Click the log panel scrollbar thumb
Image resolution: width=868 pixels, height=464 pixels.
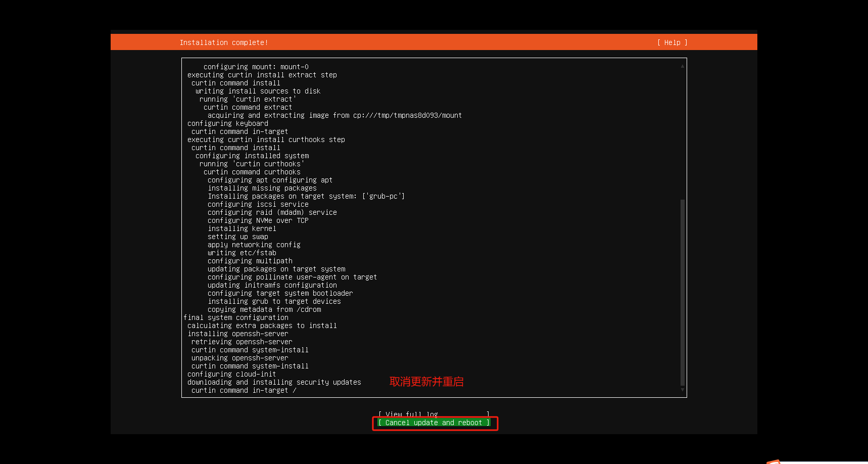coord(682,292)
